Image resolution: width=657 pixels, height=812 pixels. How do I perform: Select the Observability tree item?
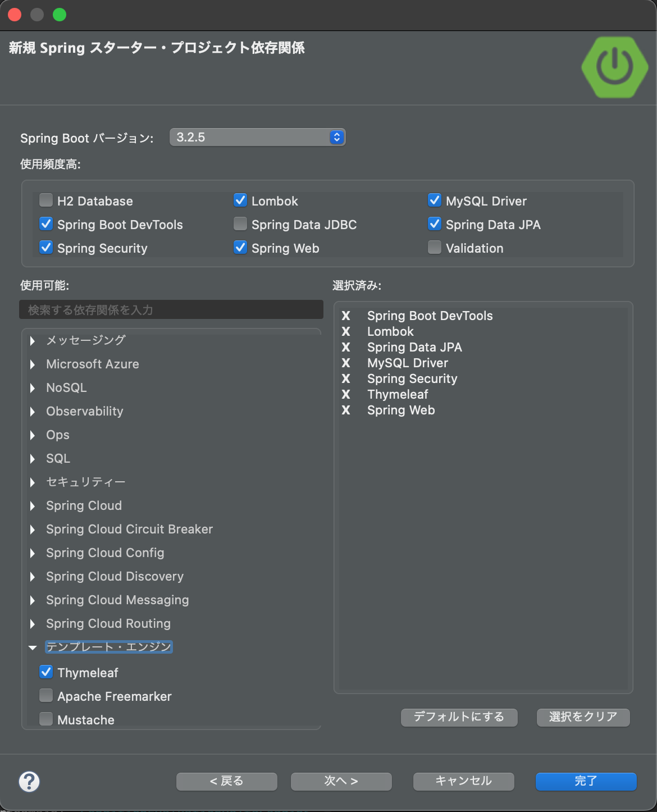click(84, 411)
